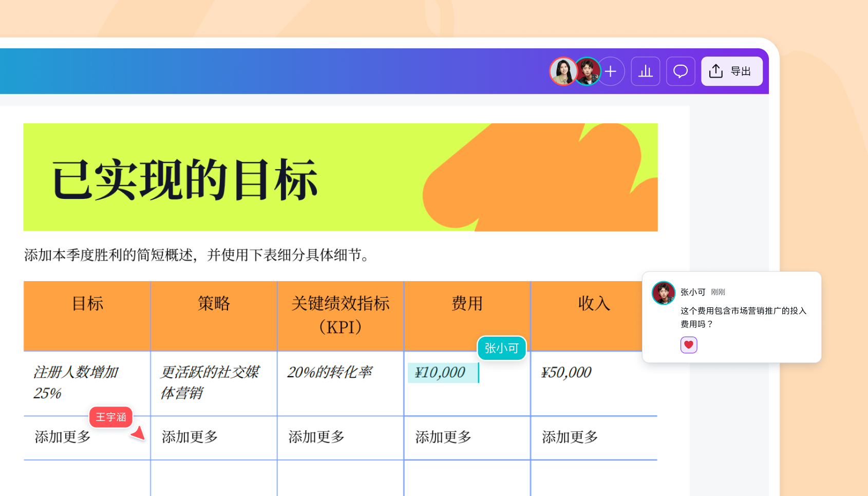
Task: Click the heart reaction in the comment
Action: point(689,345)
